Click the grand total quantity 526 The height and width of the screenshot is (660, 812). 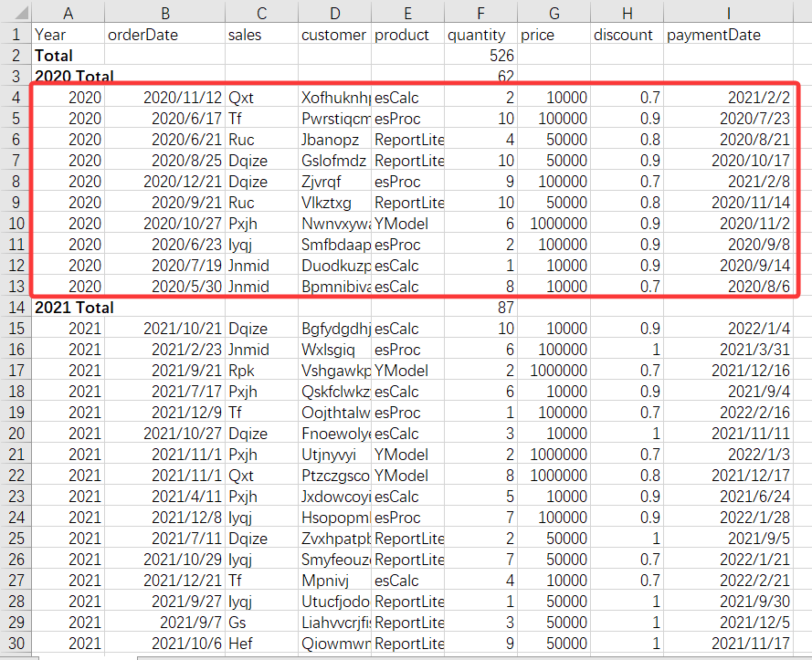[480, 56]
